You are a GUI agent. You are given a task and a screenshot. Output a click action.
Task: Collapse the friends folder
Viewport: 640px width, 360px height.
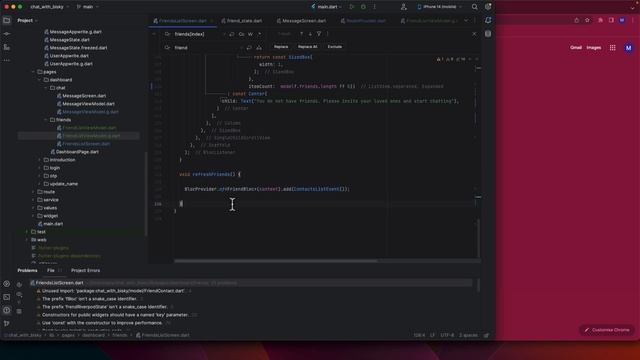[x=46, y=120]
